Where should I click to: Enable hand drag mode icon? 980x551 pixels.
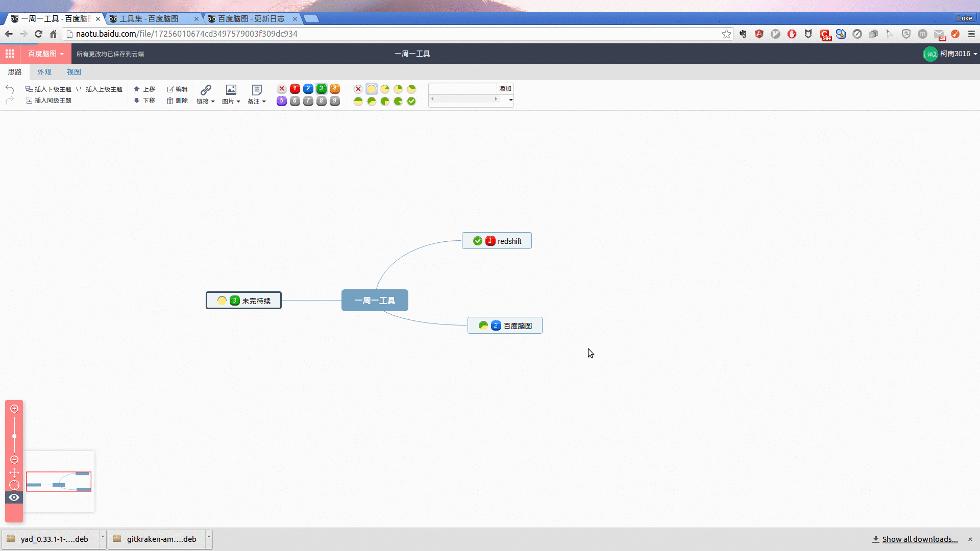click(x=14, y=473)
